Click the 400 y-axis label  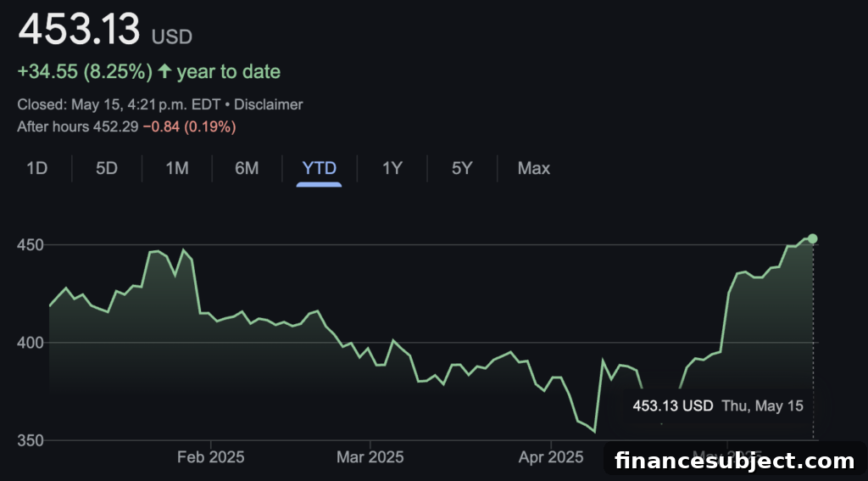click(x=30, y=343)
